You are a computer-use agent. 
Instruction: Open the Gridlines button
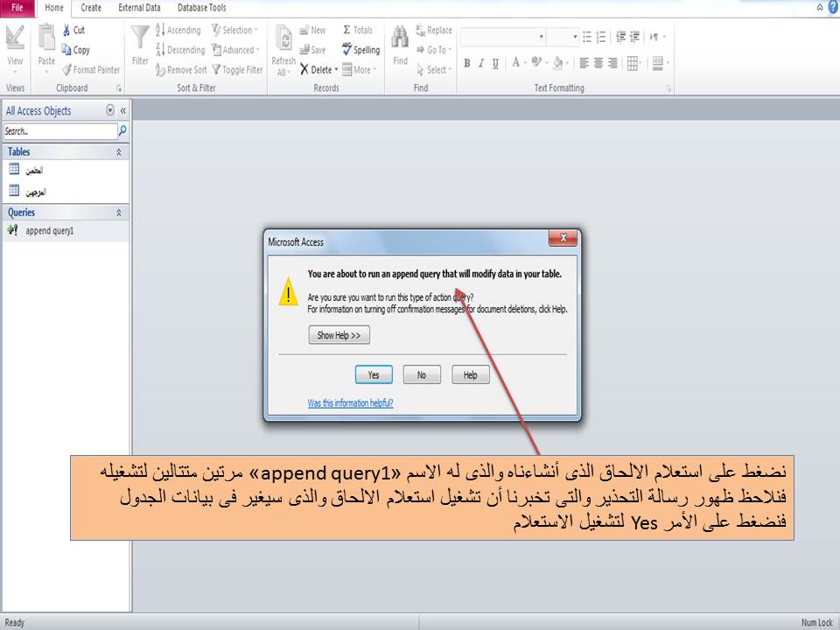coord(634,63)
